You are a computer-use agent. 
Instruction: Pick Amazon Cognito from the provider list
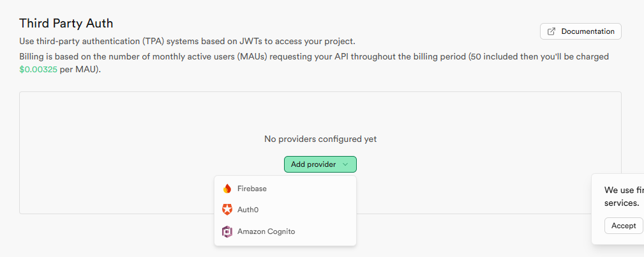(266, 231)
